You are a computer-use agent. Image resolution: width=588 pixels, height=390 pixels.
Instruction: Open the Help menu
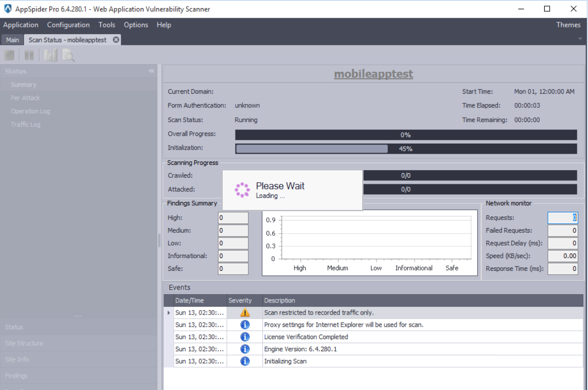(x=164, y=25)
